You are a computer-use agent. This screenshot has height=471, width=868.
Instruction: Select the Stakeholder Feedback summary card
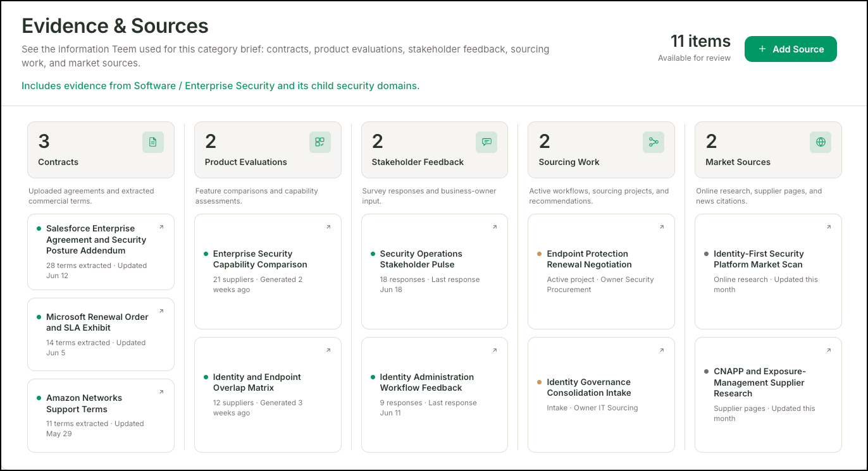click(x=435, y=150)
